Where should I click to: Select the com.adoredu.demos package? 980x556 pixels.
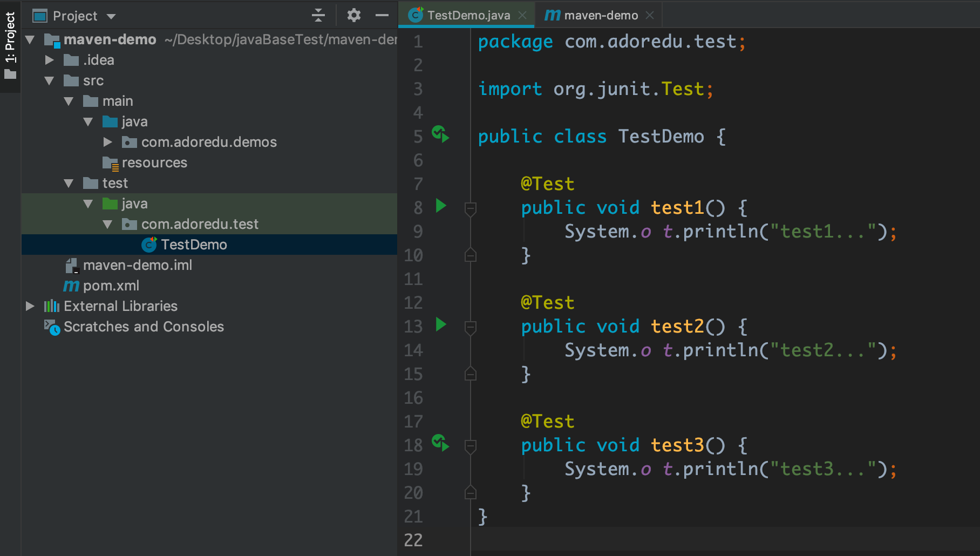click(209, 142)
